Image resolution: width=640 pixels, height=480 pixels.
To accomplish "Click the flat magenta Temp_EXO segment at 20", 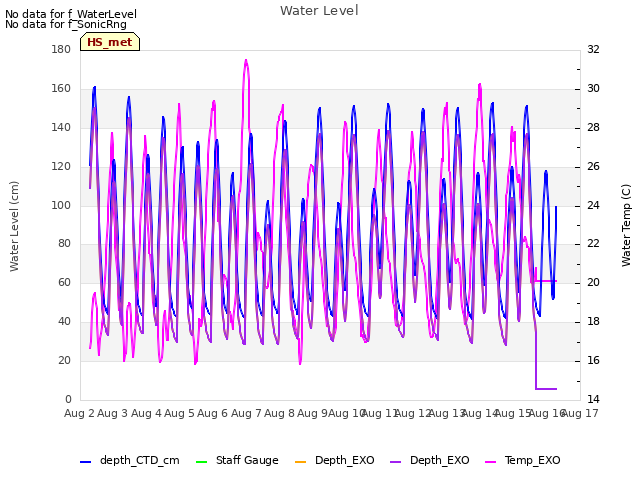I will tap(546, 281).
